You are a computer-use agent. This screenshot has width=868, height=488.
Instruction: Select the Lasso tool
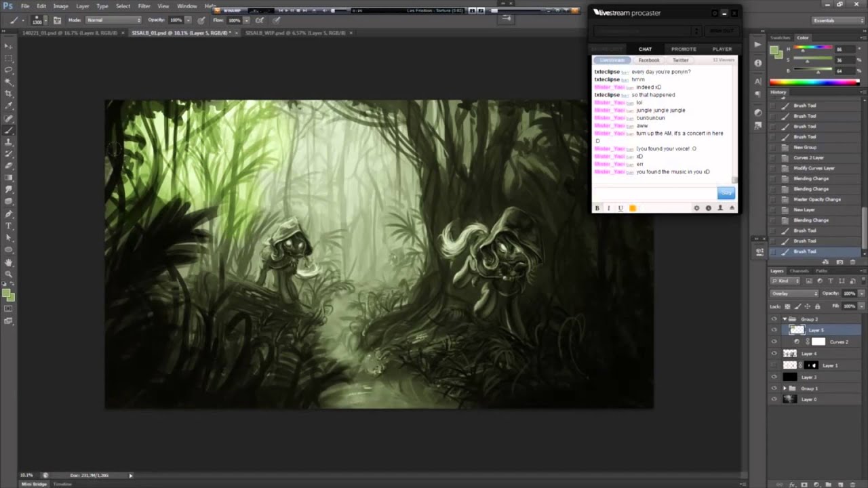pos(8,70)
